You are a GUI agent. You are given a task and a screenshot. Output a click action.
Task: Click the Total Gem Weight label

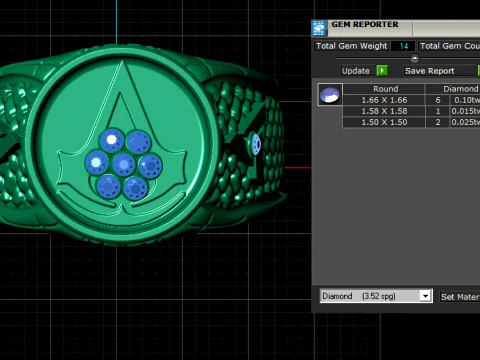coord(351,46)
